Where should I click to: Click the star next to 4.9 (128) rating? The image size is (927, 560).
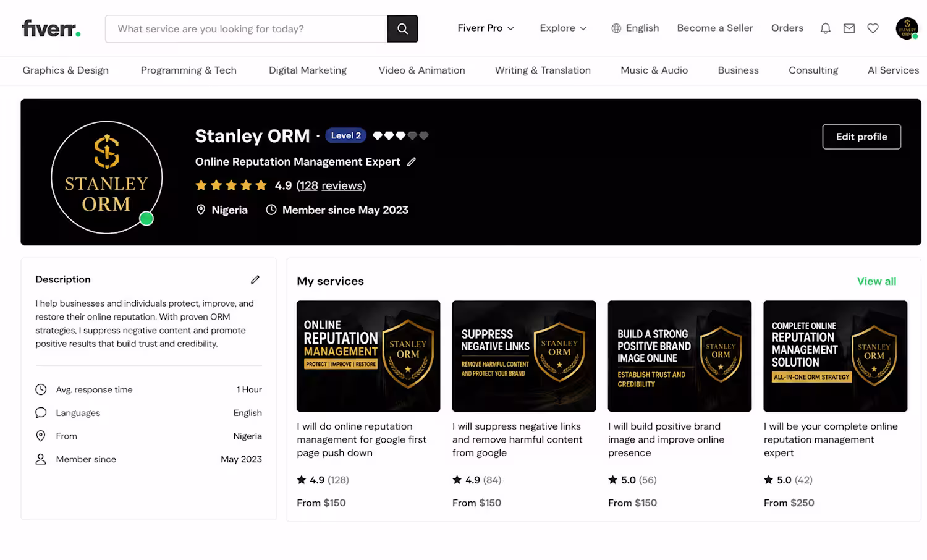[302, 480]
